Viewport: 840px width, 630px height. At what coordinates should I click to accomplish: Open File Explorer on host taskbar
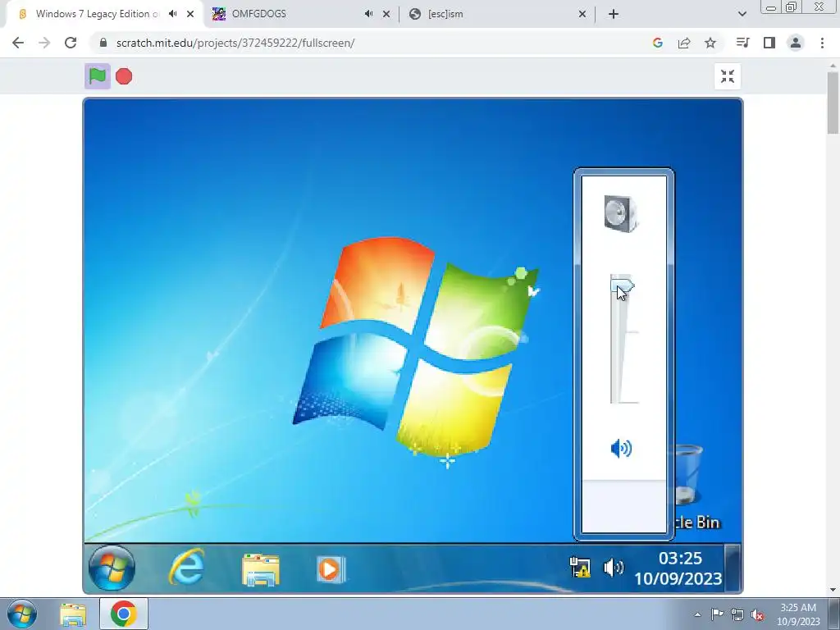[73, 614]
